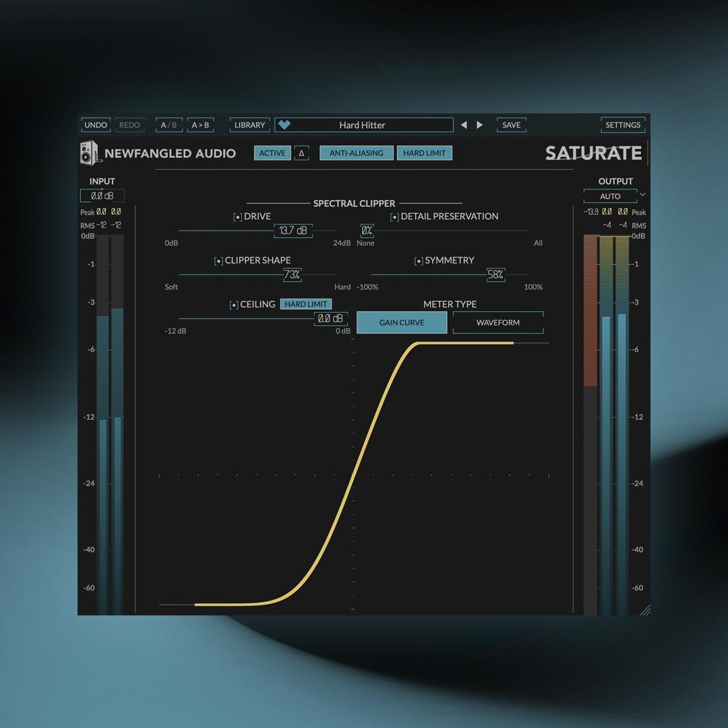This screenshot has height=728, width=728.
Task: Toggle ANTI-ALIASING off
Action: click(357, 153)
